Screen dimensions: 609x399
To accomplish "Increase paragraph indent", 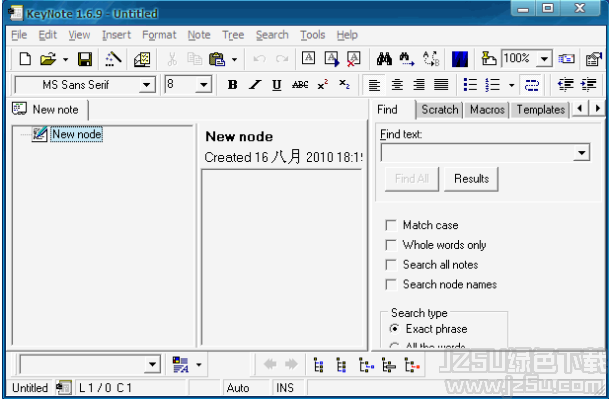I will tap(588, 84).
